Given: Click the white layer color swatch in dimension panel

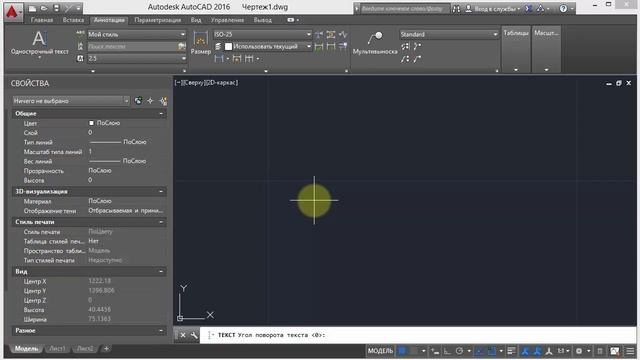Looking at the screenshot, I should click(x=229, y=47).
